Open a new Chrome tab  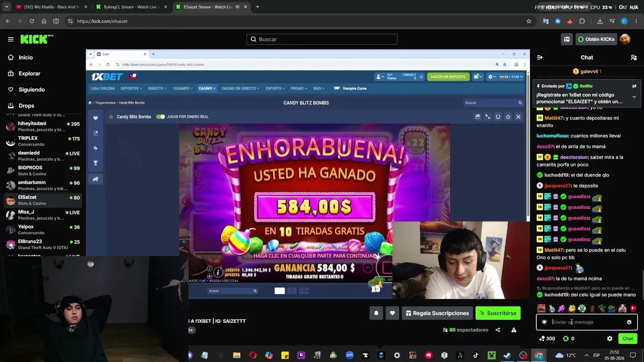pos(258,7)
